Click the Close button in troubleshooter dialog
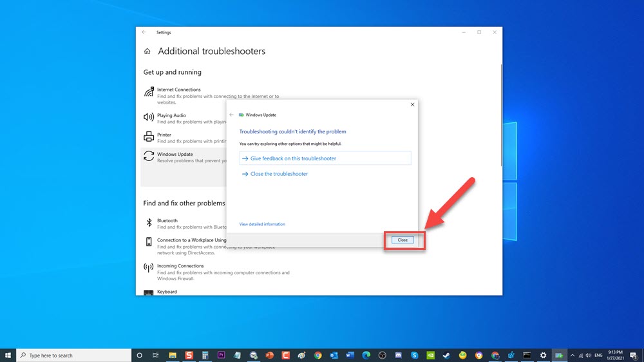This screenshot has height=362, width=644. (402, 240)
